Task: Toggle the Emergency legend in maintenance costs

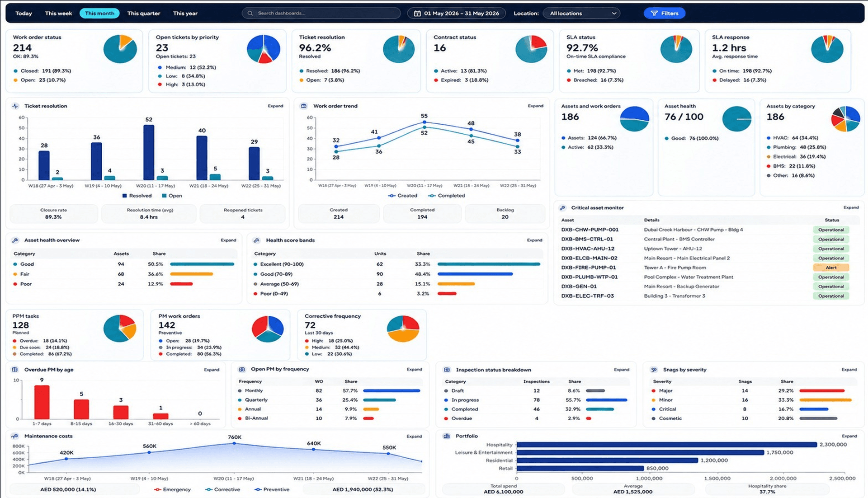Action: [x=172, y=489]
